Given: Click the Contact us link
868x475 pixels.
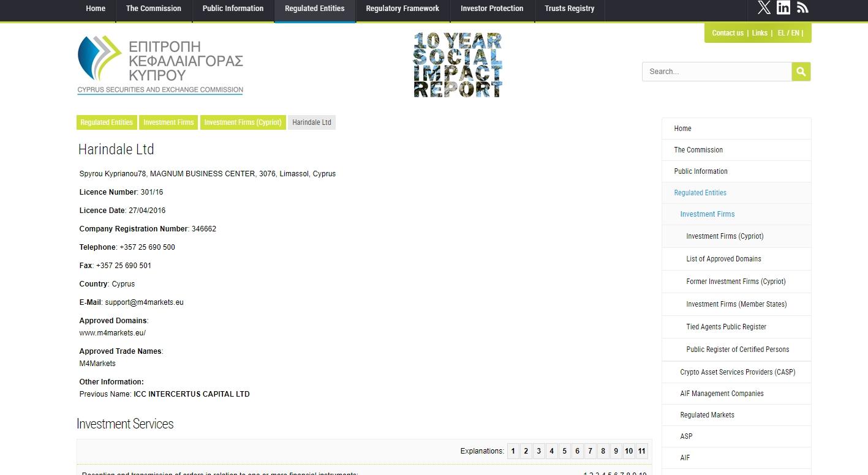Looking at the screenshot, I should (728, 33).
